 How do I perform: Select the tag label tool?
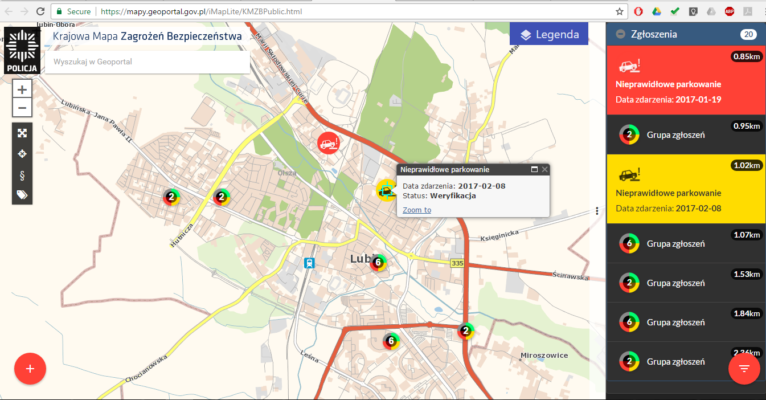tap(22, 195)
